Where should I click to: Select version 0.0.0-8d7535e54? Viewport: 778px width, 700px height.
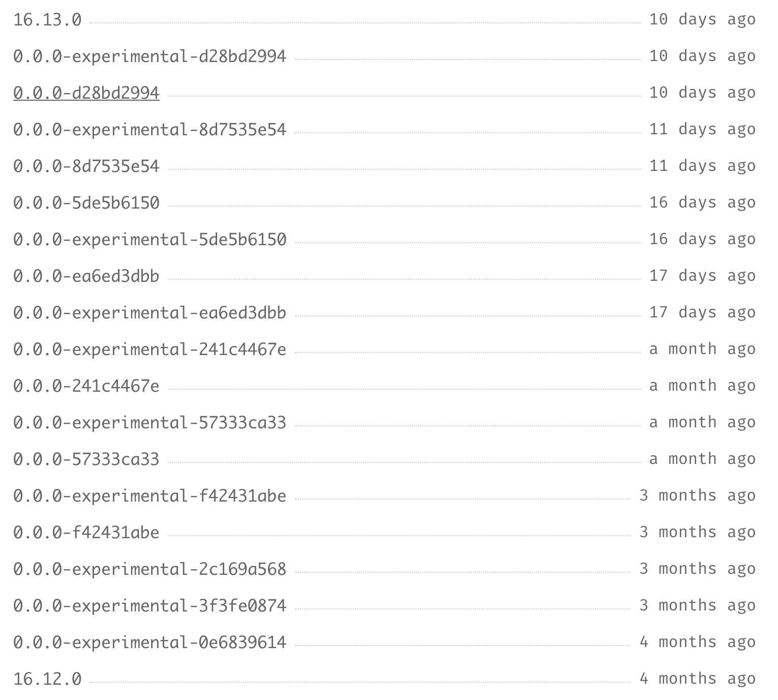pyautogui.click(x=86, y=166)
